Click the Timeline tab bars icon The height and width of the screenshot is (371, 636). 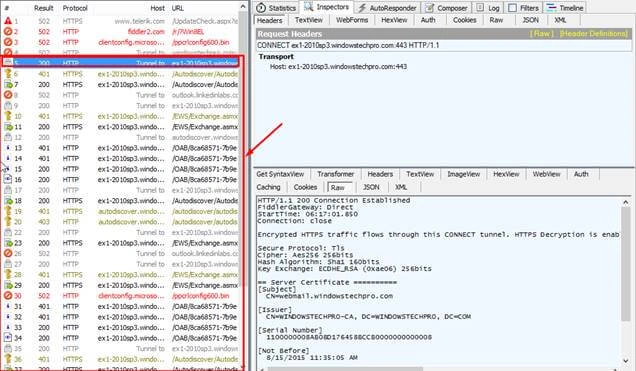551,7
